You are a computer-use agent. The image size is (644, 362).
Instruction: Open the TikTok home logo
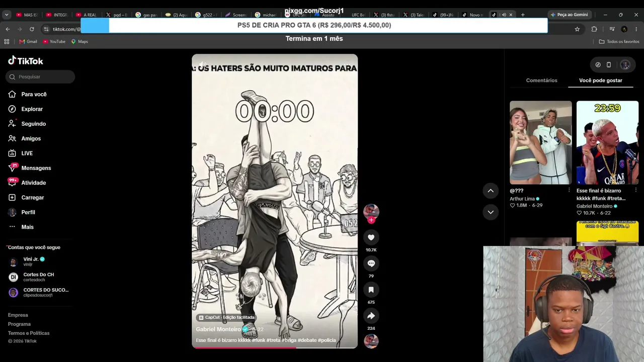click(26, 61)
